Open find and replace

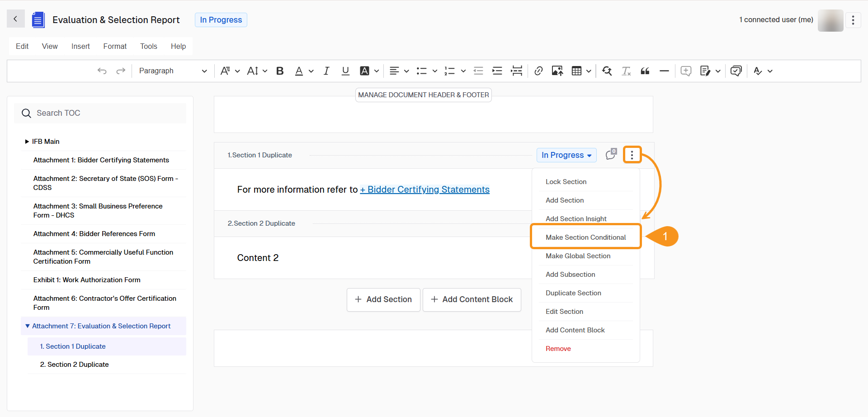pos(607,71)
